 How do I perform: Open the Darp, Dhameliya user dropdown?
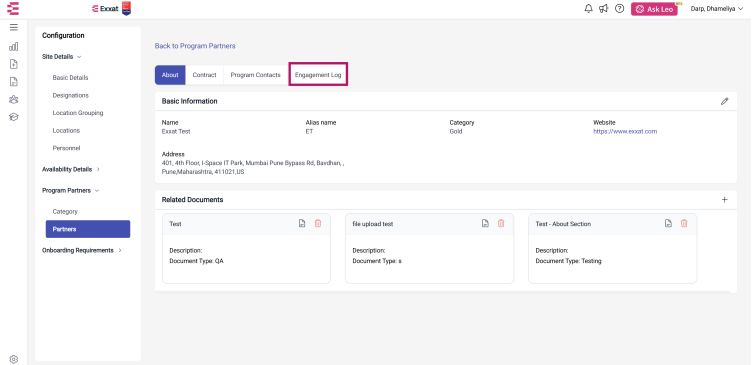pos(717,9)
